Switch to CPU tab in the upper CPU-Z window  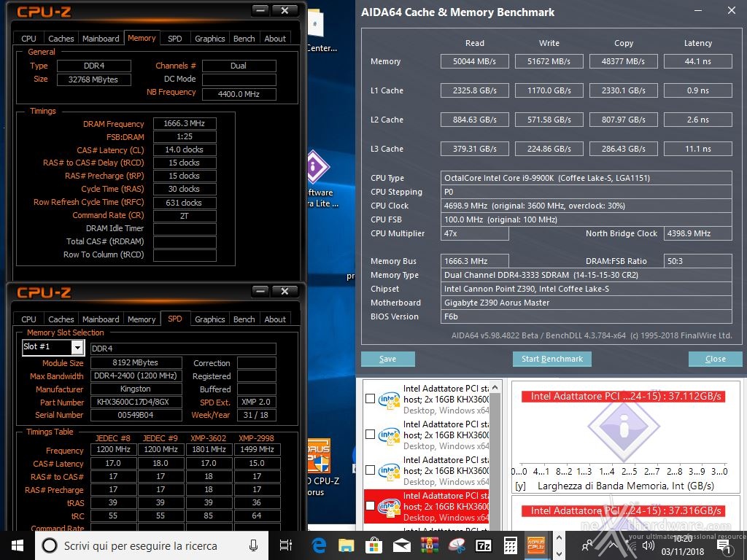[x=28, y=39]
